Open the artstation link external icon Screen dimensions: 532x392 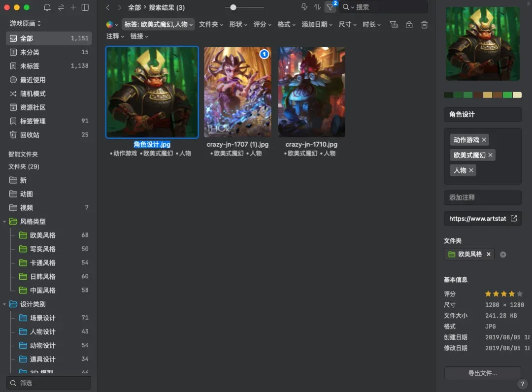pos(514,218)
